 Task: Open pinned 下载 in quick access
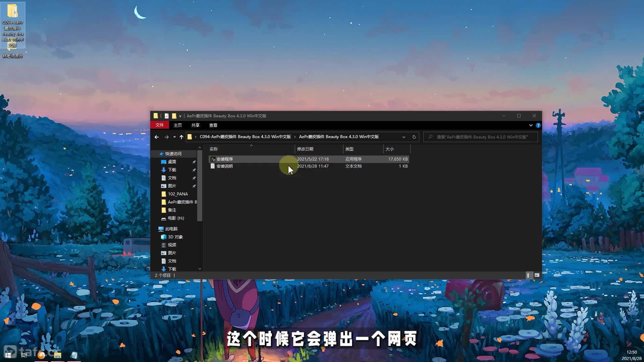172,170
